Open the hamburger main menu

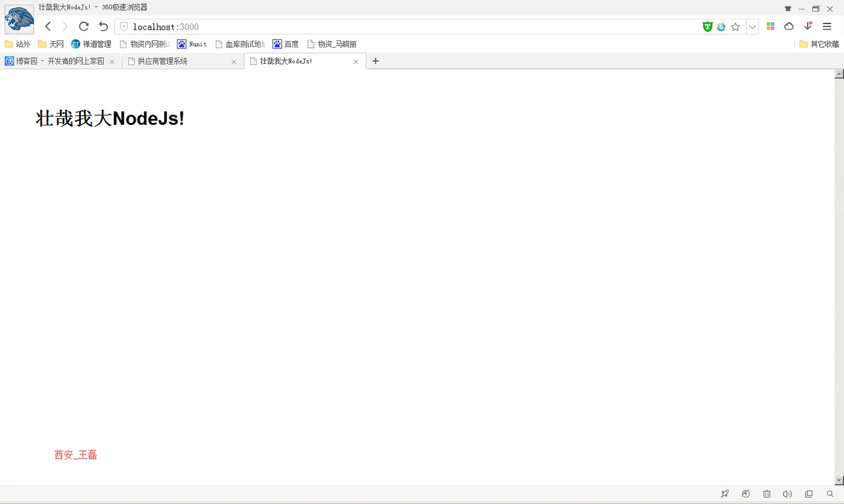tap(827, 27)
